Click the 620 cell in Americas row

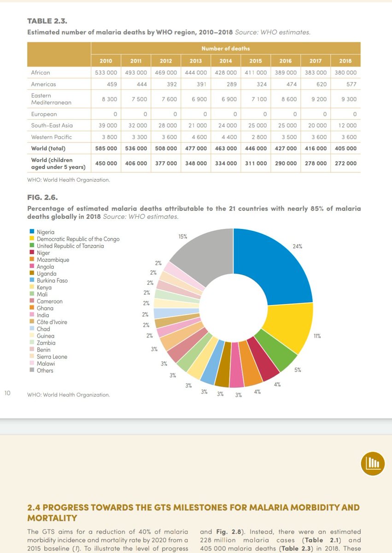[x=321, y=84]
